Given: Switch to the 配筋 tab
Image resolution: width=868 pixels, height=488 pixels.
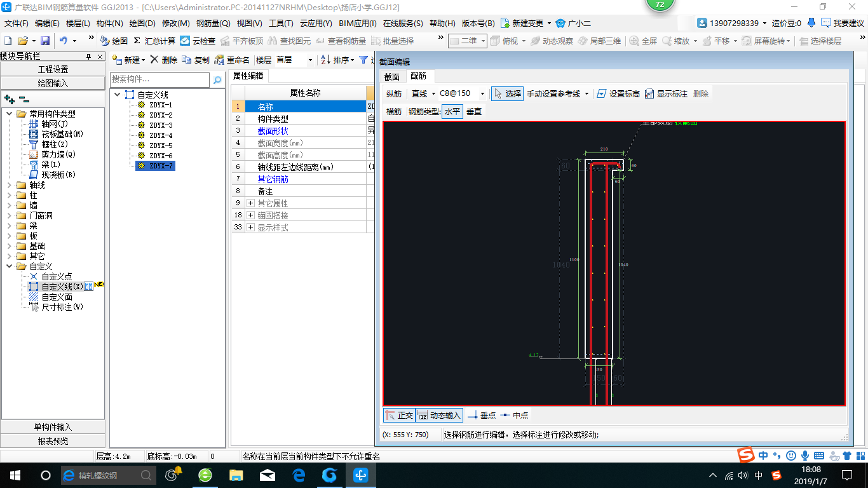Looking at the screenshot, I should click(x=418, y=76).
